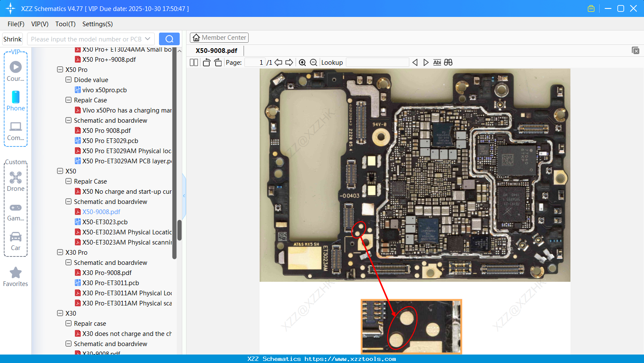644x363 pixels.
Task: Open 'X50 Pro 9008.pdf'
Action: [x=107, y=130]
